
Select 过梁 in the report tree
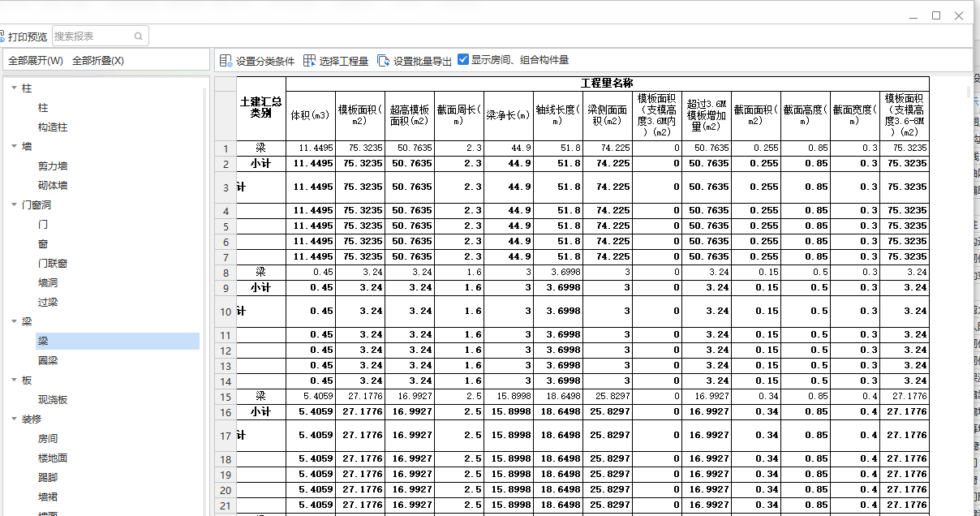tap(48, 303)
